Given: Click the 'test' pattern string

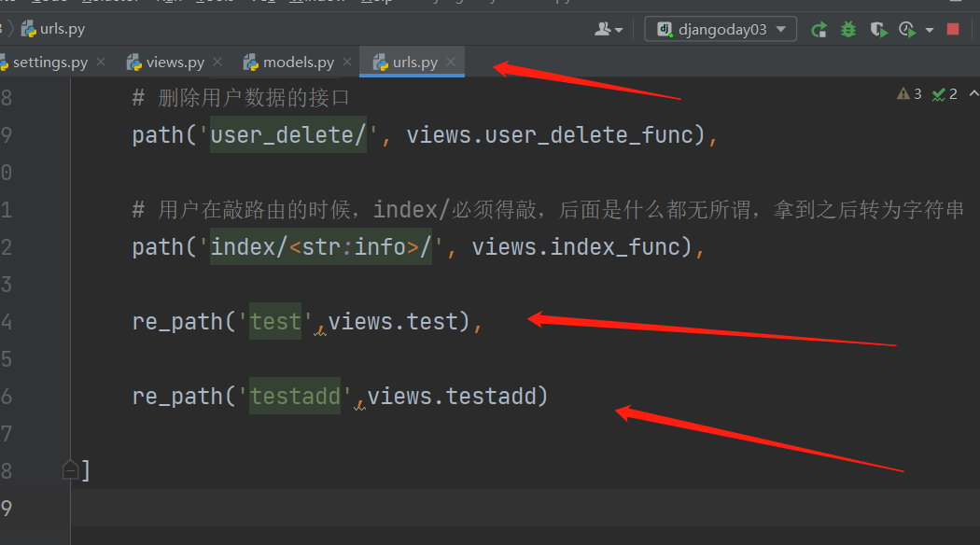Looking at the screenshot, I should [275, 321].
